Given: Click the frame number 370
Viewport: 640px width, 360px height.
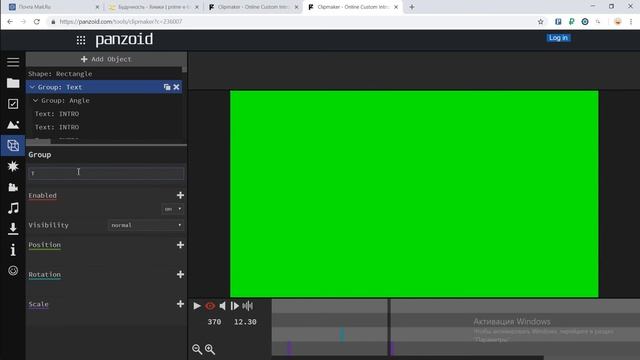Looking at the screenshot, I should pos(214,322).
